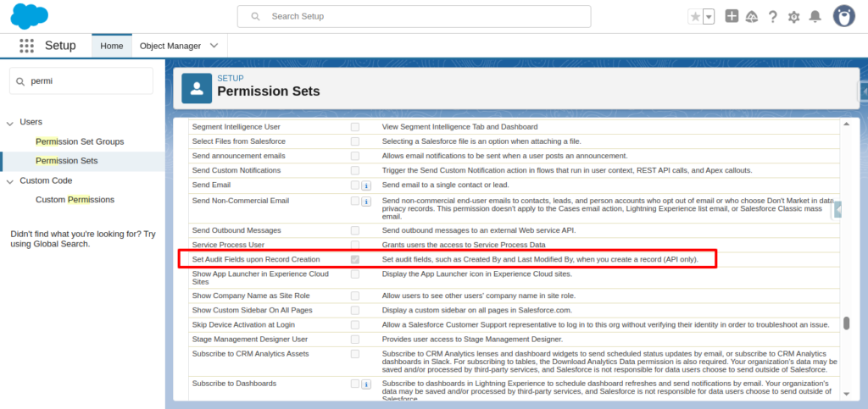Screen dimensions: 868x409
Task: Focus the Search Setup field
Action: (414, 17)
